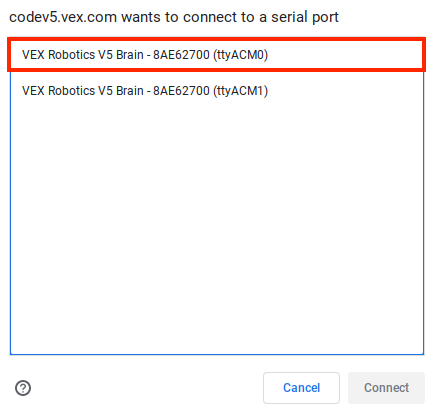Click the dialog title about serial port
This screenshot has width=433, height=413.
(174, 17)
